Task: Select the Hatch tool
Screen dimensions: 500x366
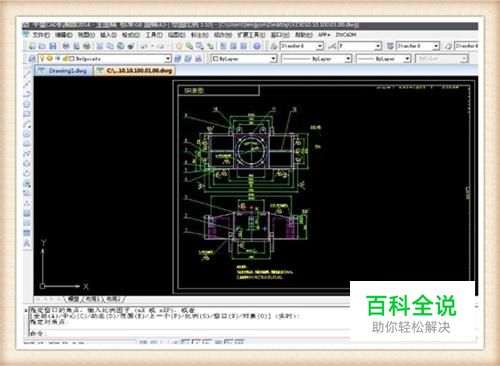Action: click(27, 213)
